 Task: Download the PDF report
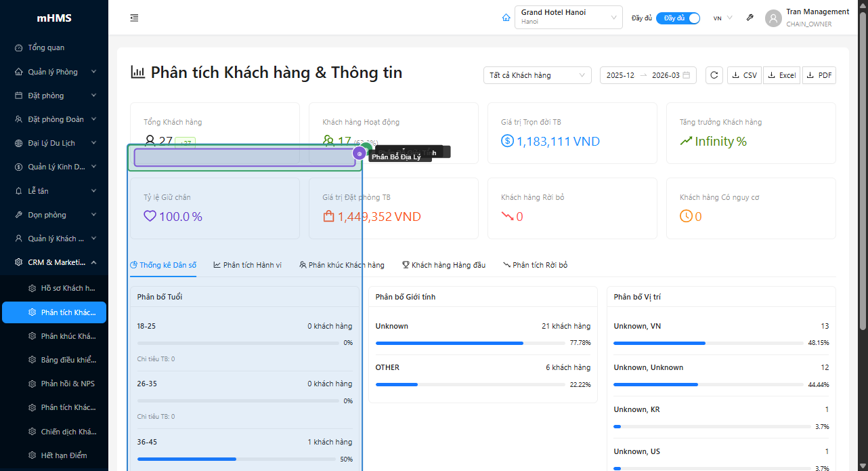(819, 75)
